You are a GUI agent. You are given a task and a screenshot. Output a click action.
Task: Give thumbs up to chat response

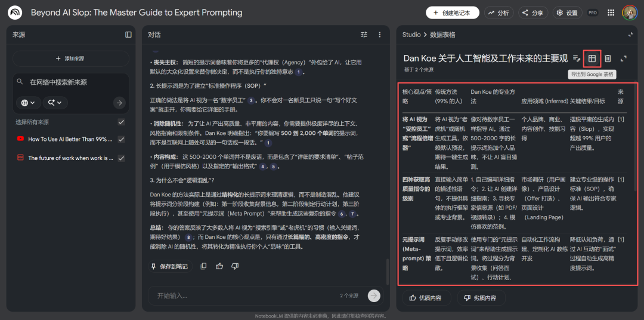pos(219,266)
